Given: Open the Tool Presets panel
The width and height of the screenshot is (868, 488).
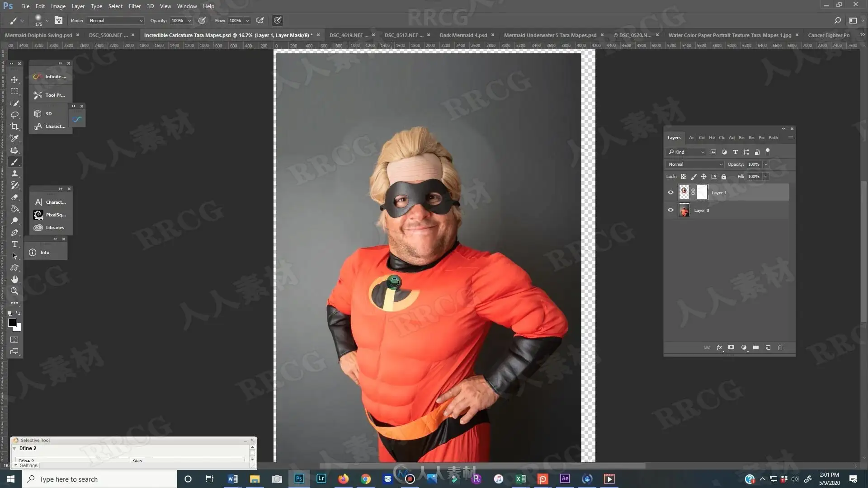Looking at the screenshot, I should click(x=51, y=95).
